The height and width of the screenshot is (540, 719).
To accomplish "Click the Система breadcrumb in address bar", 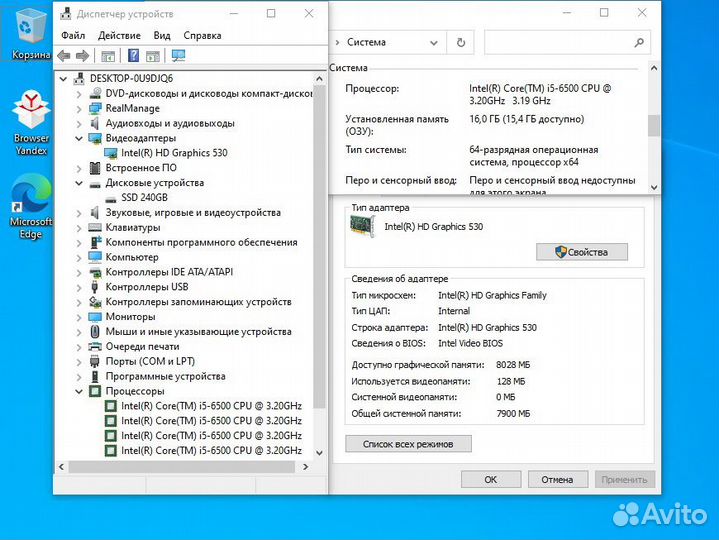I will pyautogui.click(x=366, y=42).
